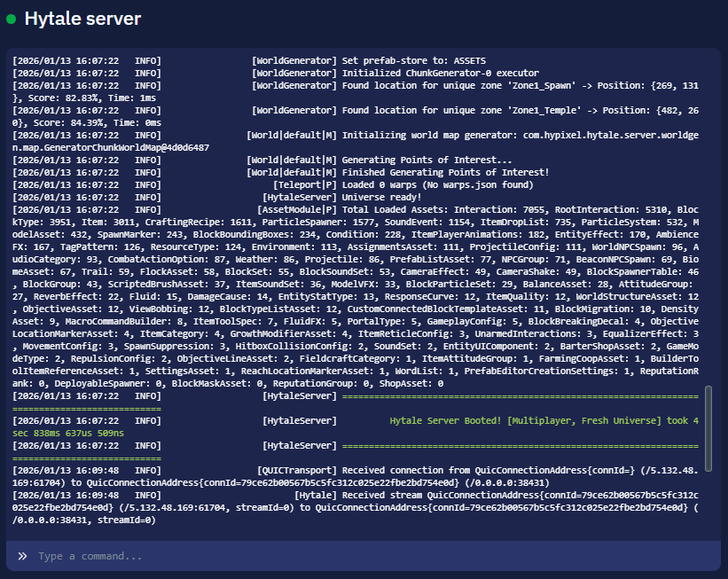
Task: Click "Finished Generating Points of Interest!" log line
Action: click(445, 172)
